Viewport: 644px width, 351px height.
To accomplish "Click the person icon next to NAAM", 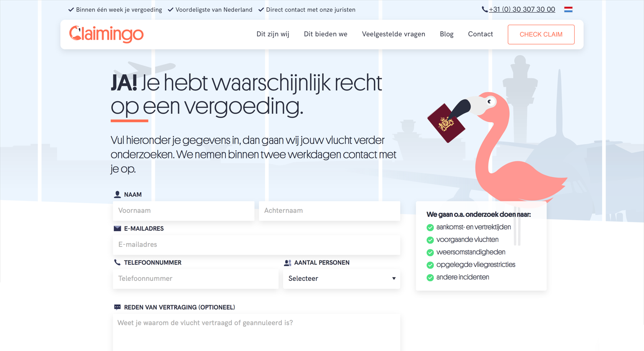I will pyautogui.click(x=118, y=195).
